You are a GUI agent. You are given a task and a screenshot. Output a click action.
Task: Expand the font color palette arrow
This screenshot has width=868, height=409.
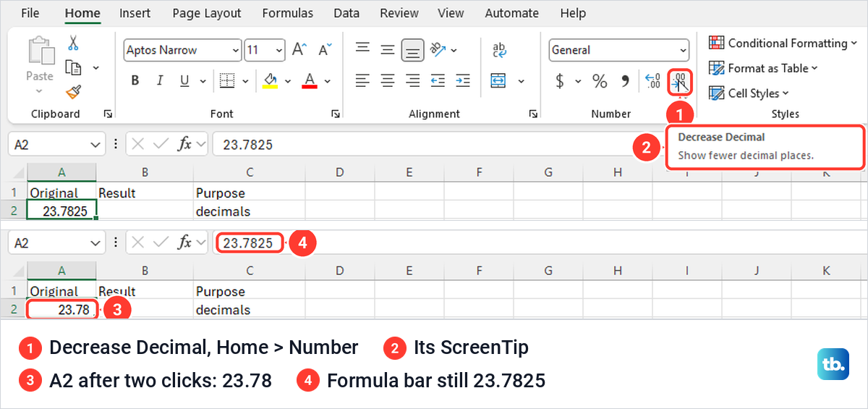coord(328,81)
